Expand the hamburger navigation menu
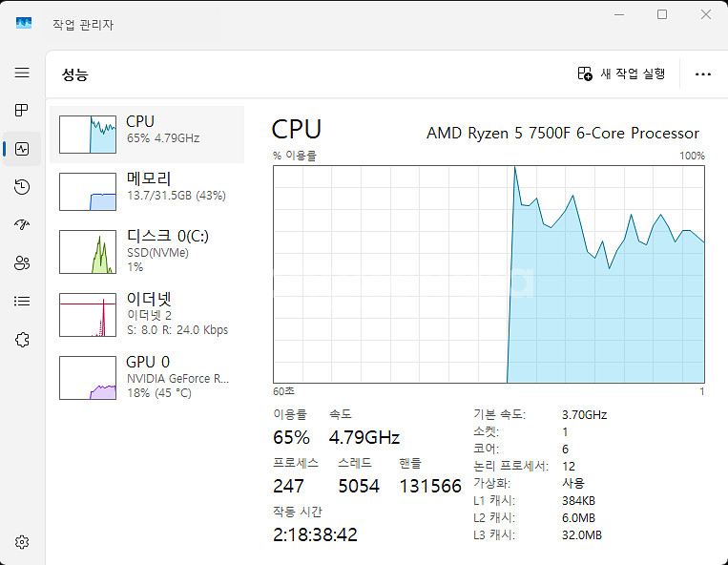Screen dimensions: 728x565 (22, 73)
